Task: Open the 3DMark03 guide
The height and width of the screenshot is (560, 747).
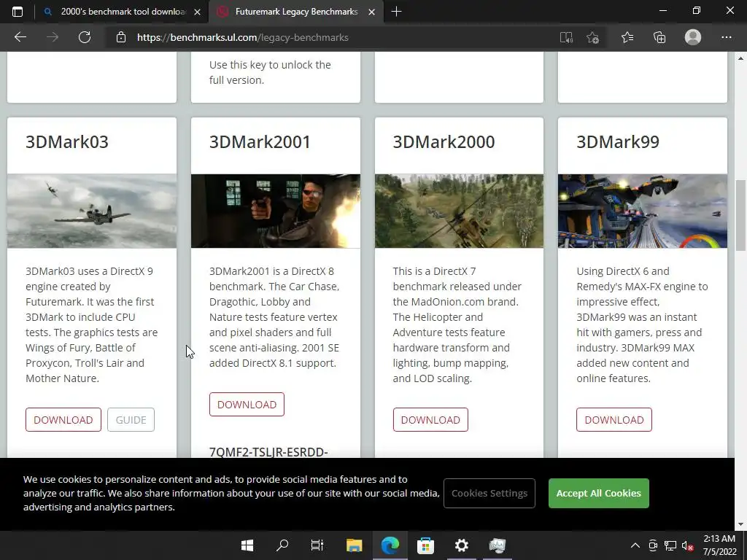Action: [131, 419]
